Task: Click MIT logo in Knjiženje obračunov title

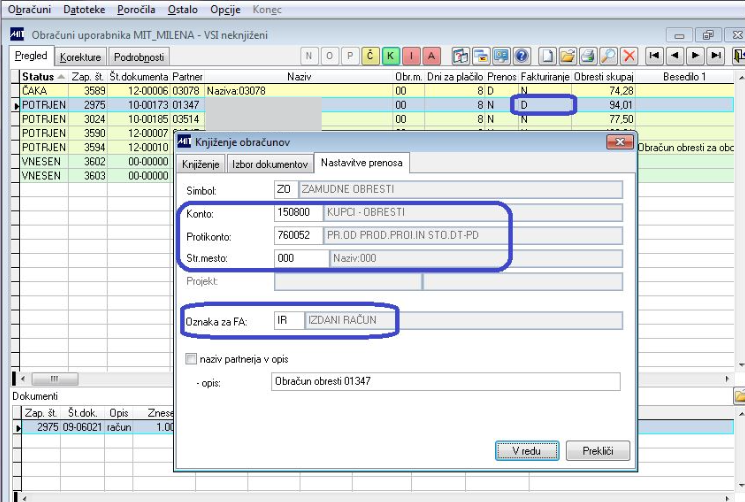Action: (184, 142)
